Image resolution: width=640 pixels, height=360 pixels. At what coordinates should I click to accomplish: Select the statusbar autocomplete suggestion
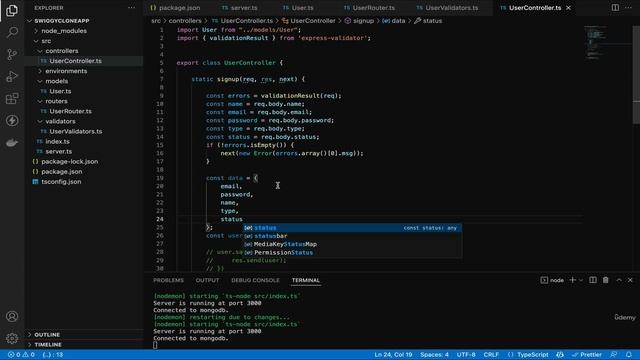point(353,236)
